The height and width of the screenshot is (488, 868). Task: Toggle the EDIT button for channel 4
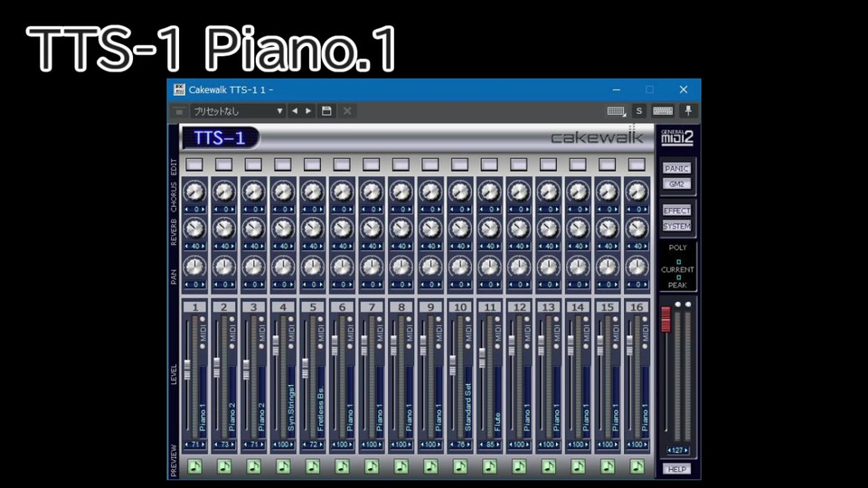coord(283,164)
